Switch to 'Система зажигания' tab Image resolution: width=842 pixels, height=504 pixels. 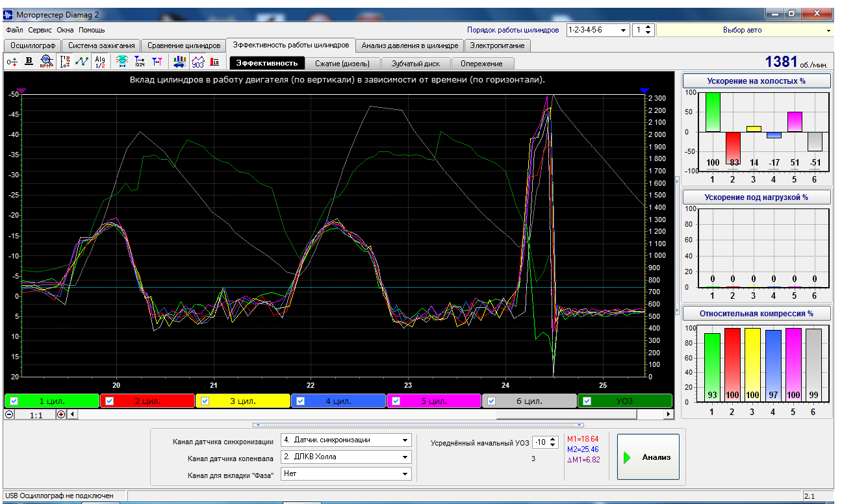(102, 45)
